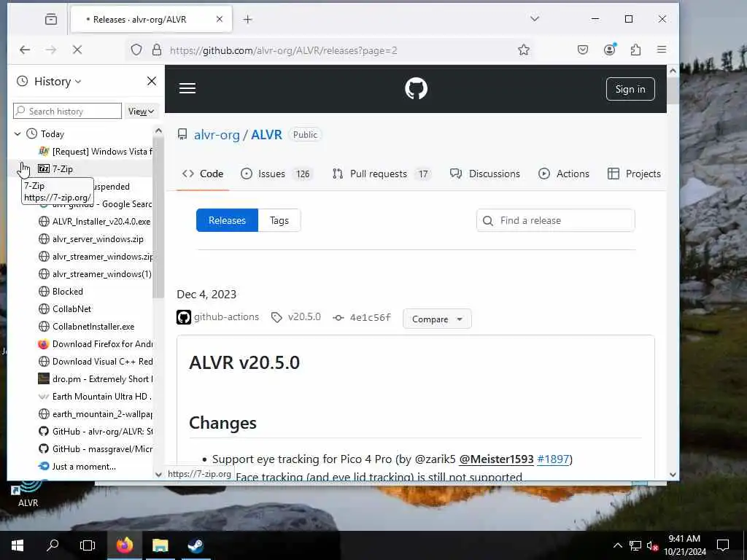Open GitHub massgravel history entry
Image resolution: width=747 pixels, height=560 pixels.
pos(96,449)
